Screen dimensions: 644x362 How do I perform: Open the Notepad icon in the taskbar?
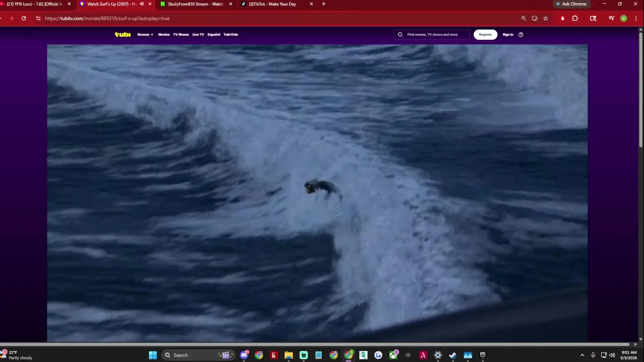pyautogui.click(x=318, y=355)
